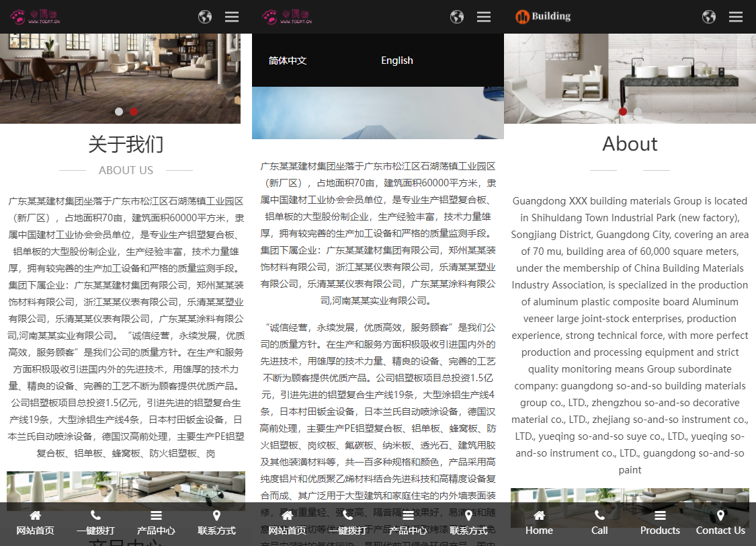Open the hamburger menu in middle panel
Screen dimensions: 756x546
click(x=484, y=17)
